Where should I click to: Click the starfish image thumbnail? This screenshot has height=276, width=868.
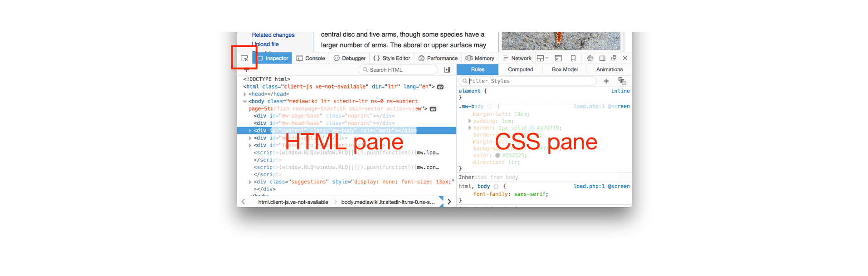pyautogui.click(x=561, y=41)
